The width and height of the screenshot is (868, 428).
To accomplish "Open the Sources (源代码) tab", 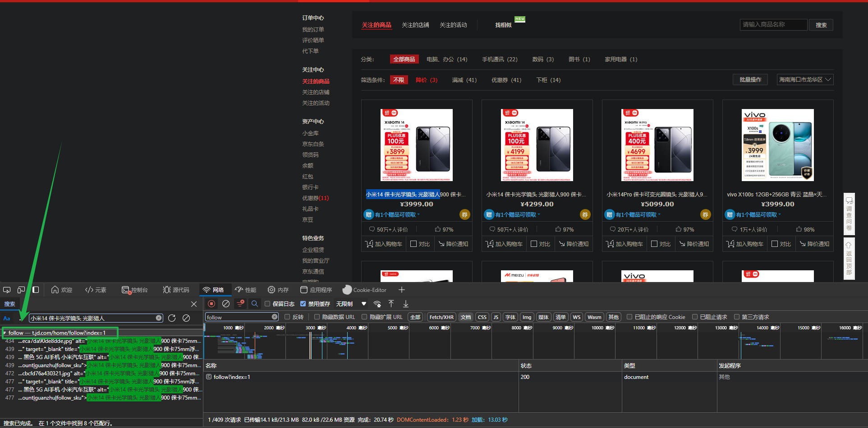I will tap(176, 290).
